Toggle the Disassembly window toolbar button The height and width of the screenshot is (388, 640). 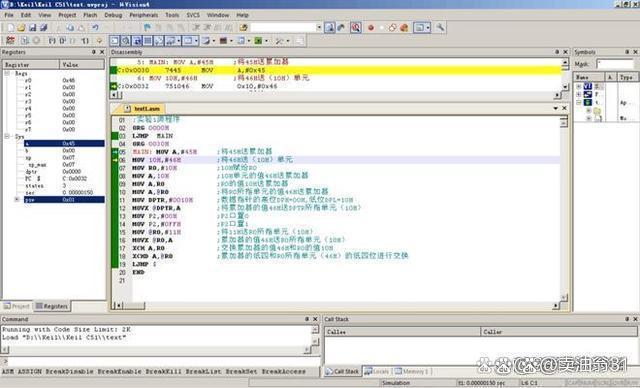(126, 40)
